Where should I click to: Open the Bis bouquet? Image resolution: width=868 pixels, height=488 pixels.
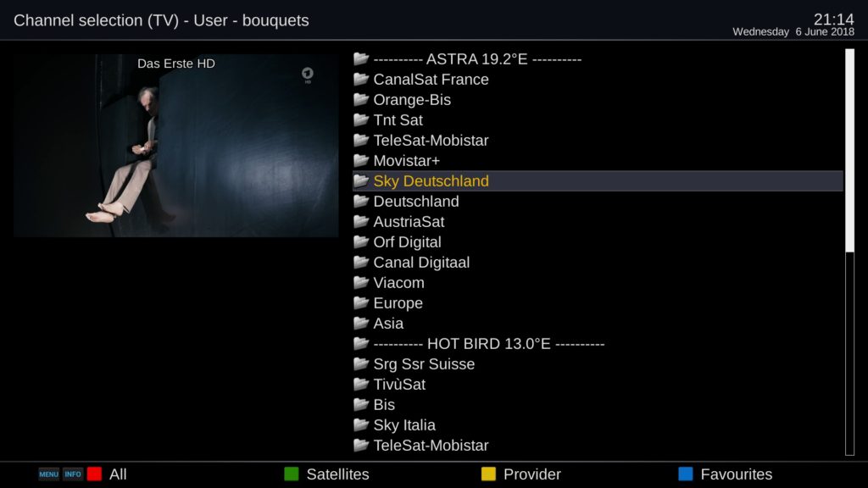pos(598,404)
